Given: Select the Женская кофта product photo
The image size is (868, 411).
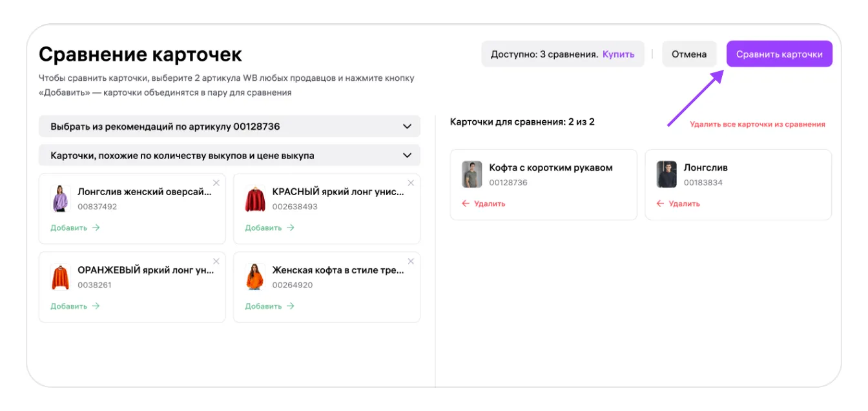Looking at the screenshot, I should (x=255, y=277).
